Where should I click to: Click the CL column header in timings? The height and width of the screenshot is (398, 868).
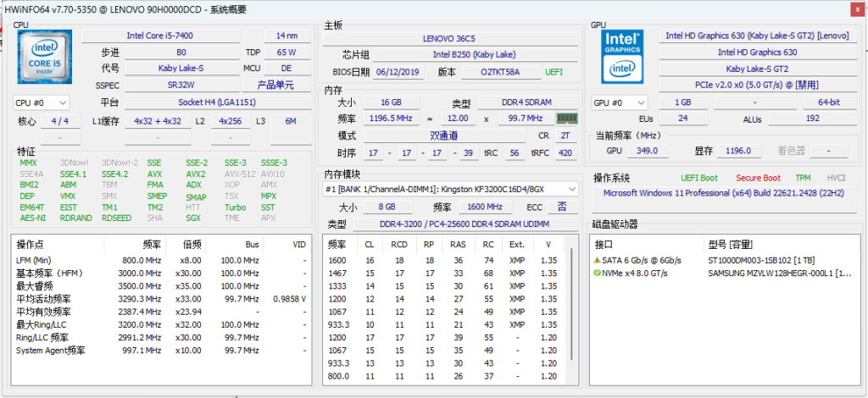click(x=370, y=245)
